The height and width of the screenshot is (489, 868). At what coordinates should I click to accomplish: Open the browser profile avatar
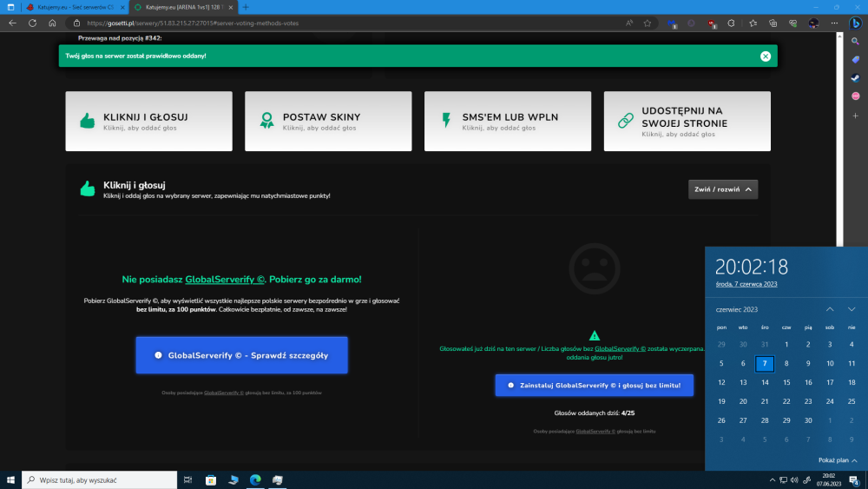pyautogui.click(x=813, y=23)
